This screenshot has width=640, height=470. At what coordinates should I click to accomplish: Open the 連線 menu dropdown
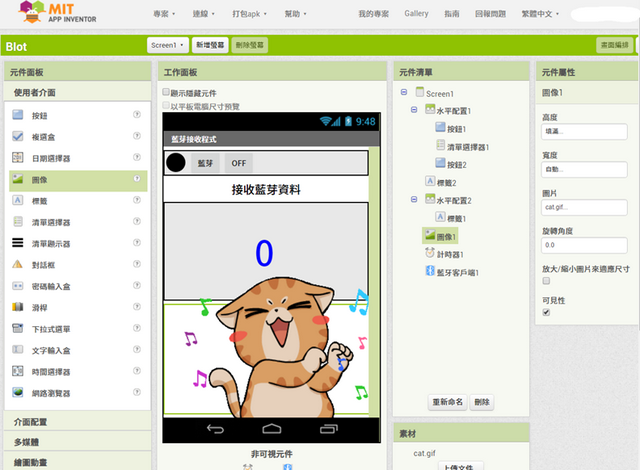[204, 14]
